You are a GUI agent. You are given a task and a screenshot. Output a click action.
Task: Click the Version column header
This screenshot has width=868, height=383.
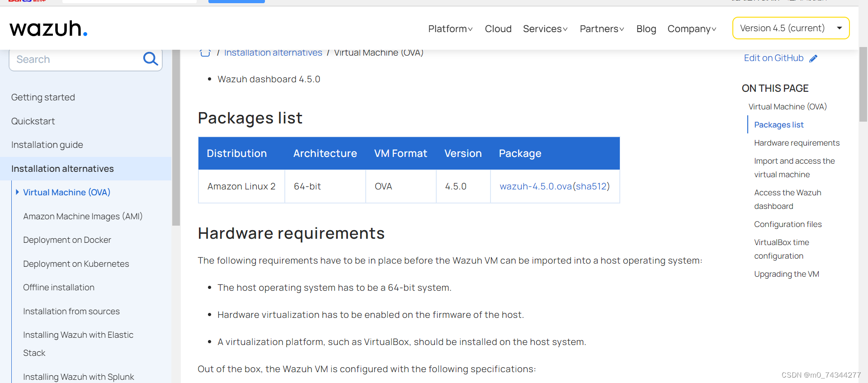click(x=463, y=153)
